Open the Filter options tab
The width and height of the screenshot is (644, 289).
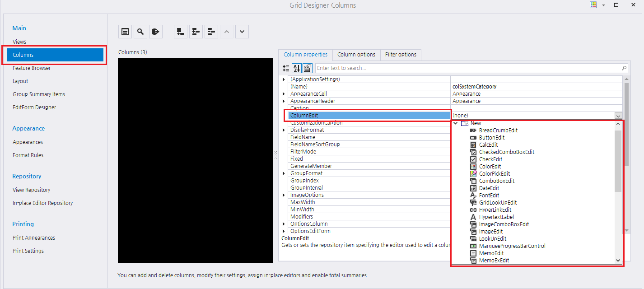pos(401,54)
